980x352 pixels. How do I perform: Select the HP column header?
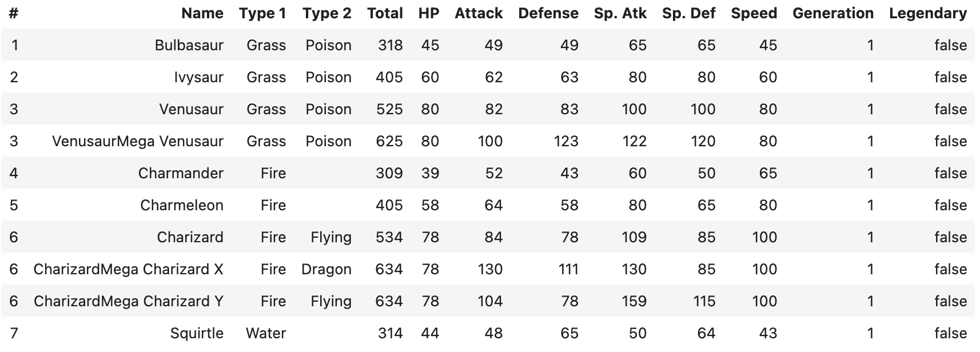429,13
